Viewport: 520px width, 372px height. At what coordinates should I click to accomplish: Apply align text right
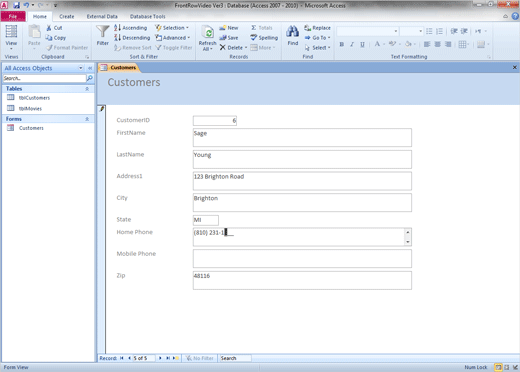click(x=448, y=44)
